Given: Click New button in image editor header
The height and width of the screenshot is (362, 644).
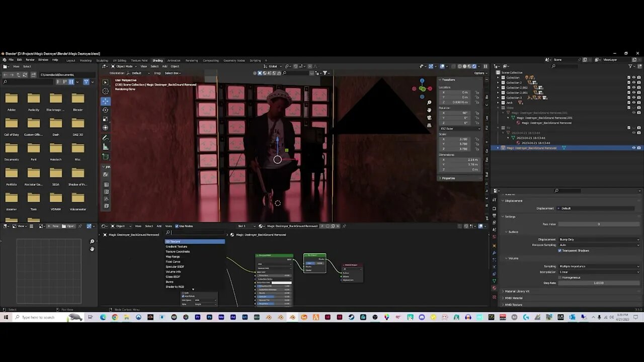Looking at the screenshot, I should (54, 226).
